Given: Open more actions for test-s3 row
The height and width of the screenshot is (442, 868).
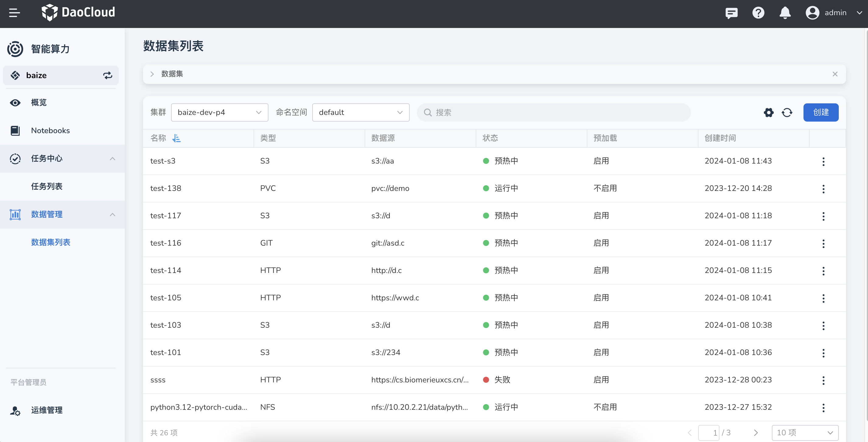Looking at the screenshot, I should tap(823, 161).
